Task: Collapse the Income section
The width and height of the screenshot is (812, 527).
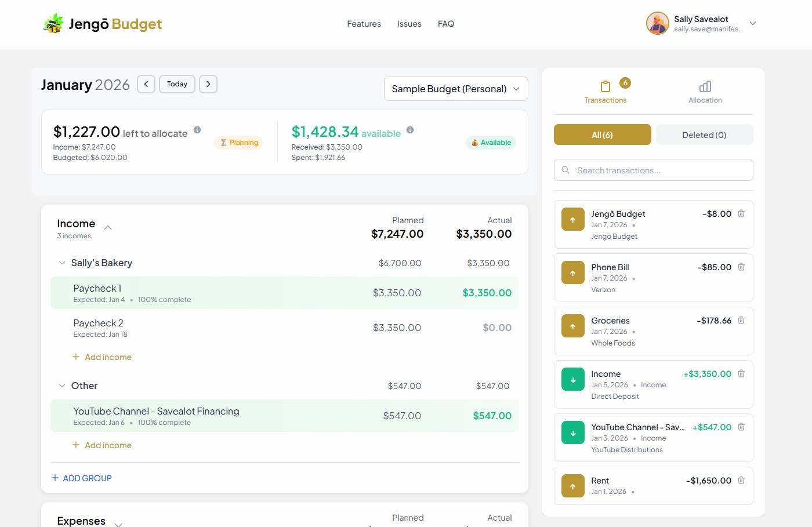Action: pyautogui.click(x=108, y=227)
